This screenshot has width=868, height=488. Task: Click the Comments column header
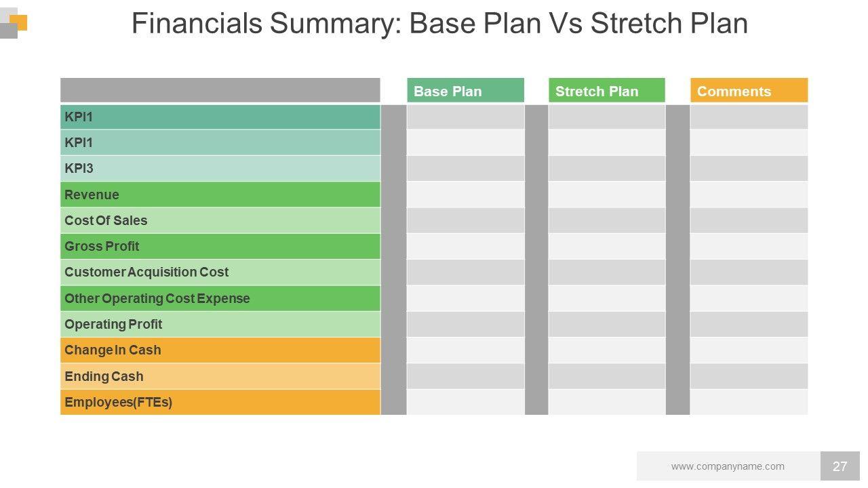749,91
